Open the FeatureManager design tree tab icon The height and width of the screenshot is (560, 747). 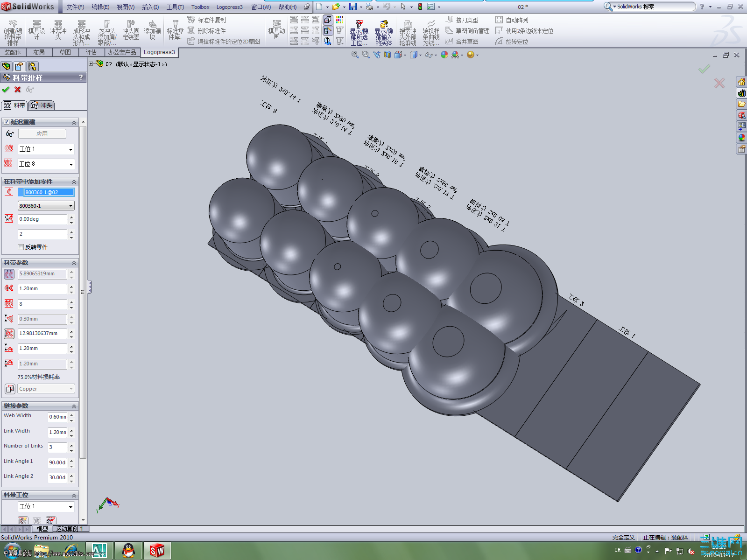(7, 66)
